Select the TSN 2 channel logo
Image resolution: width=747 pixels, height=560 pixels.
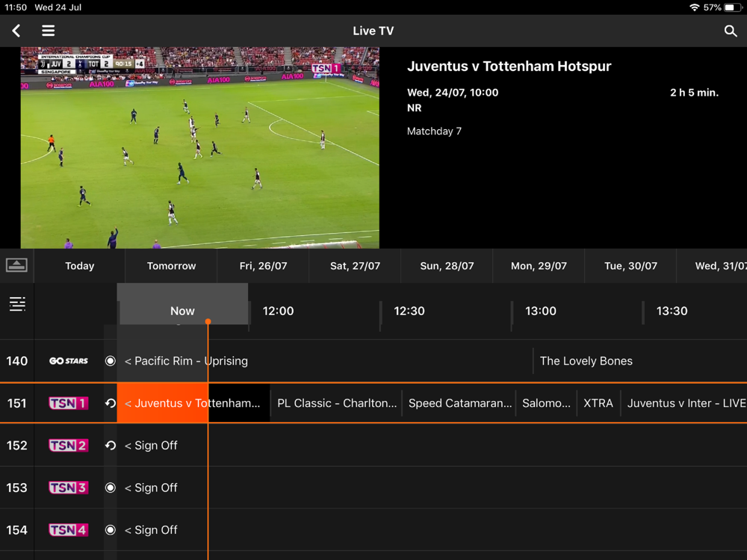pyautogui.click(x=69, y=445)
